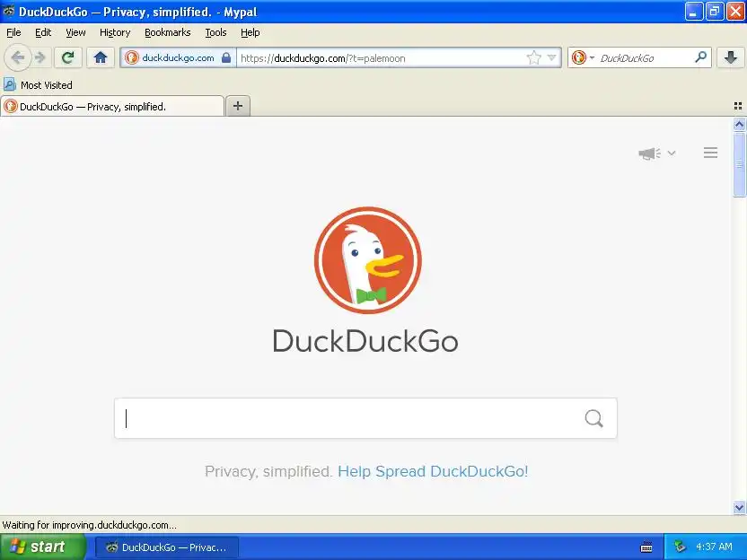The width and height of the screenshot is (747, 560).
Task: Click the keyboard icon in the taskbar
Action: [646, 547]
